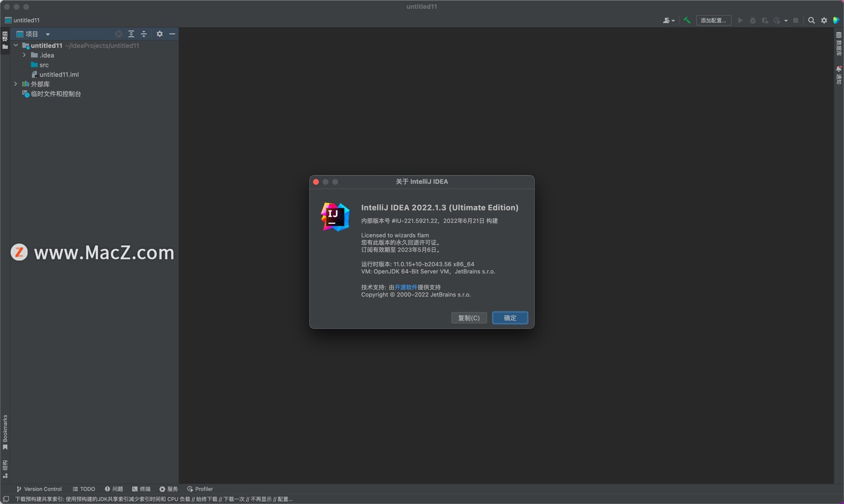Expand the 外部库 (External Libraries) node

pyautogui.click(x=16, y=84)
